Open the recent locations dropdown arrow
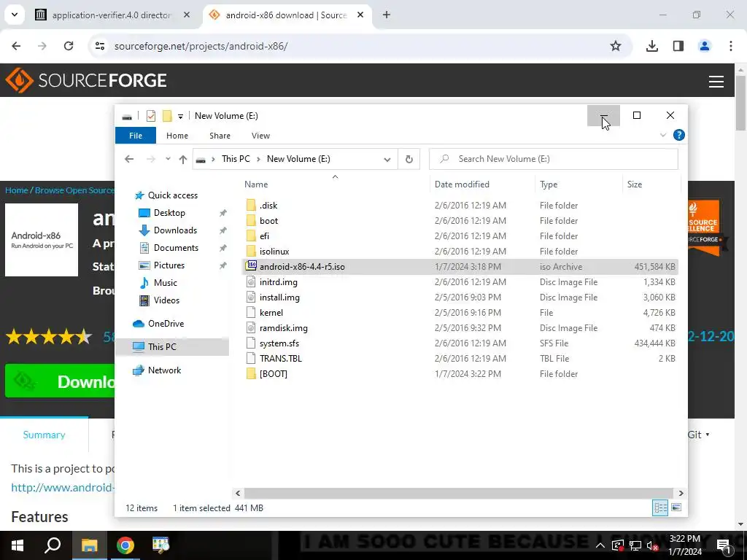Viewport: 747px width, 560px height. pos(168,159)
